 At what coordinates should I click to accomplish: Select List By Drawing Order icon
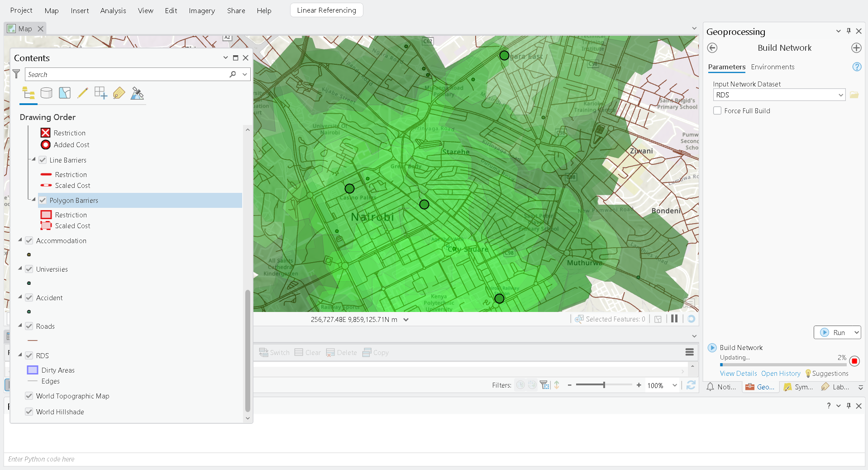29,93
